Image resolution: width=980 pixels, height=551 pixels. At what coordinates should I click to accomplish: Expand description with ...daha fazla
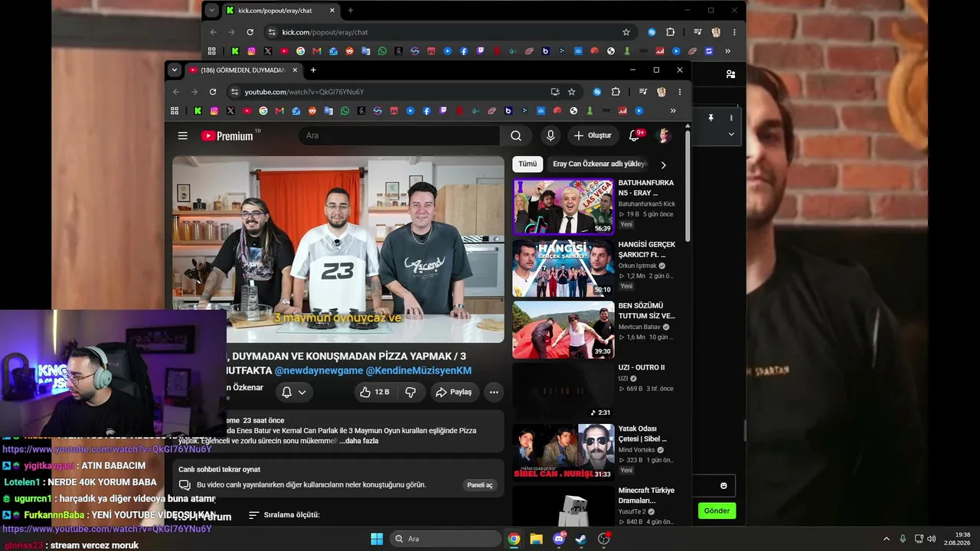point(359,441)
